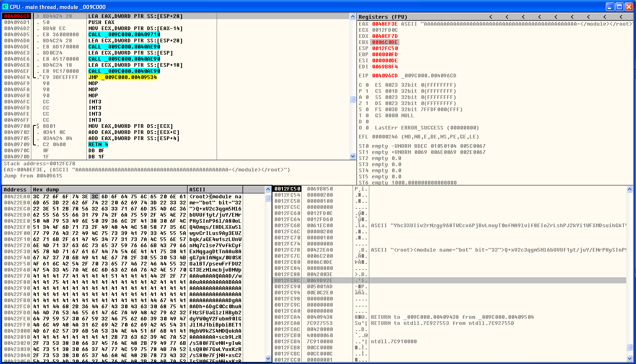Image resolution: width=636 pixels, height=364 pixels.
Task: Click hex dump pane scroll-up arrow
Action: (x=268, y=189)
